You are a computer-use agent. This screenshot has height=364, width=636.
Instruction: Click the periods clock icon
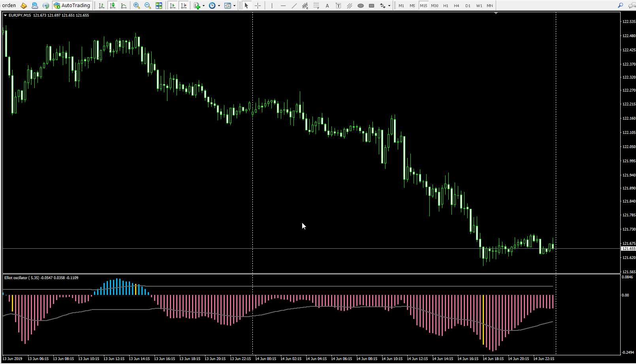(x=212, y=6)
